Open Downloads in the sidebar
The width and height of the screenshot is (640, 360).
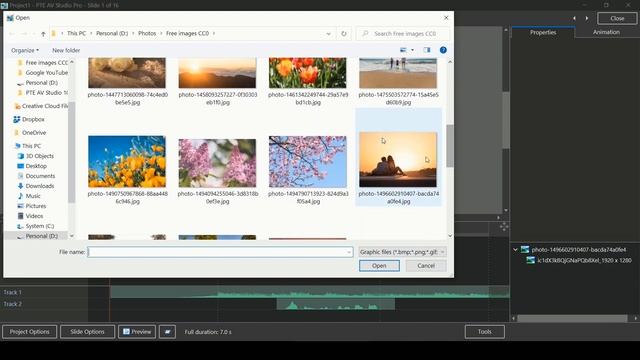click(36, 186)
